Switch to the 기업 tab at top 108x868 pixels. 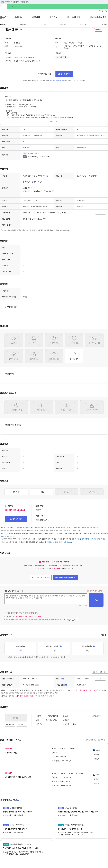click(13, 6)
